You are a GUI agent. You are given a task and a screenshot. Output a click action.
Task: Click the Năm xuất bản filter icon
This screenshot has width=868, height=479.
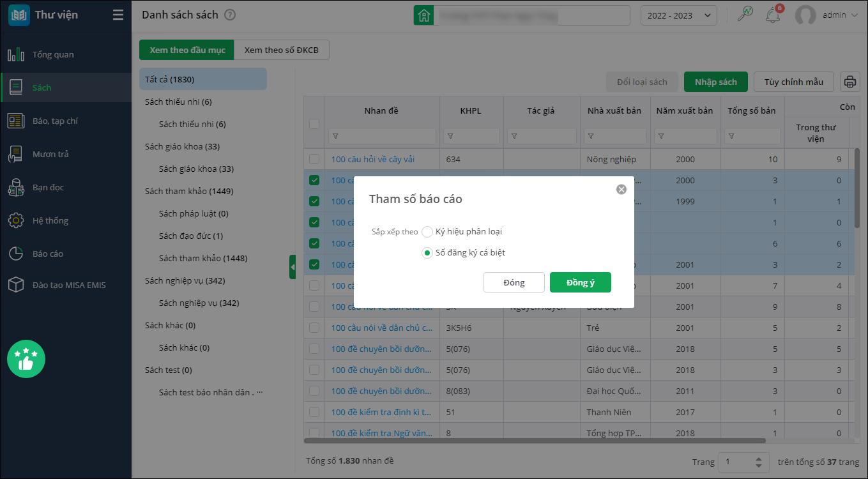tap(662, 136)
